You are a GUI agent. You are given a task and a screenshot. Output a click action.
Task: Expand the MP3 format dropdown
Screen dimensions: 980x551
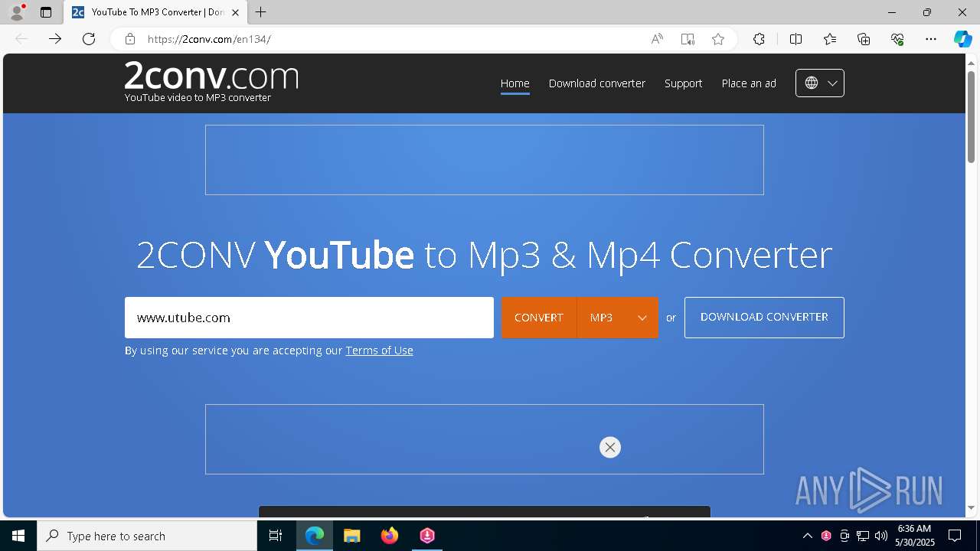(618, 318)
